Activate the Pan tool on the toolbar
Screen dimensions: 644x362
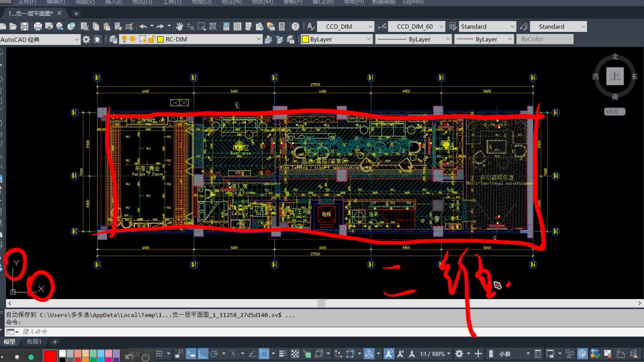click(x=179, y=26)
